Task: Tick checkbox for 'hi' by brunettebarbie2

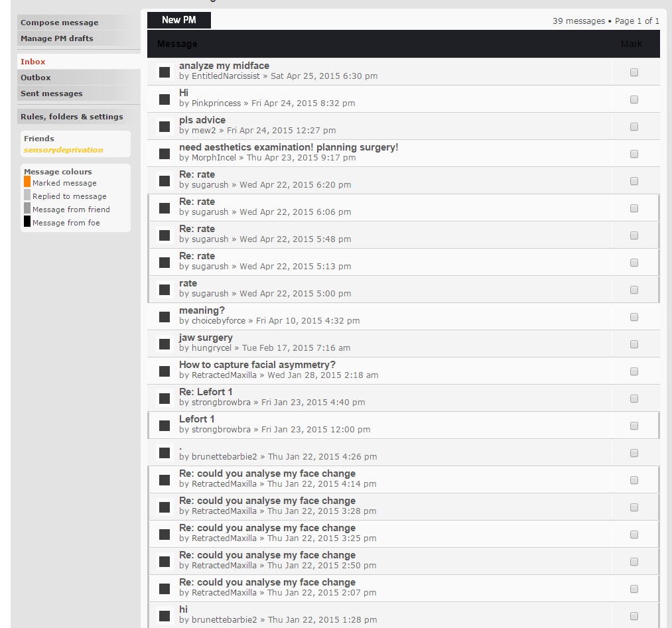Action: tap(634, 617)
